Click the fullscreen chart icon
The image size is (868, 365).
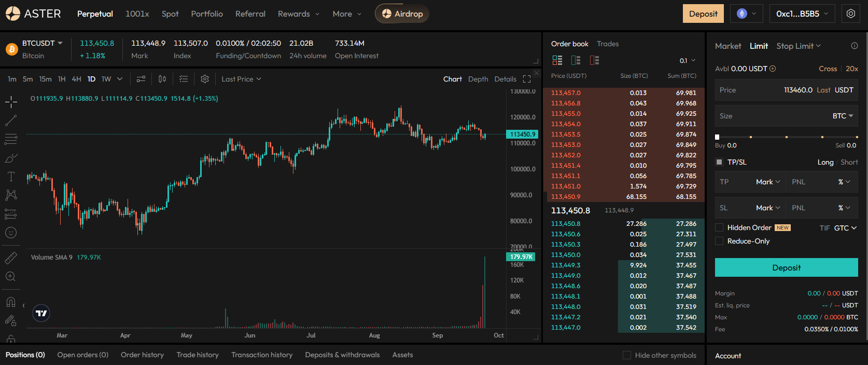[527, 79]
